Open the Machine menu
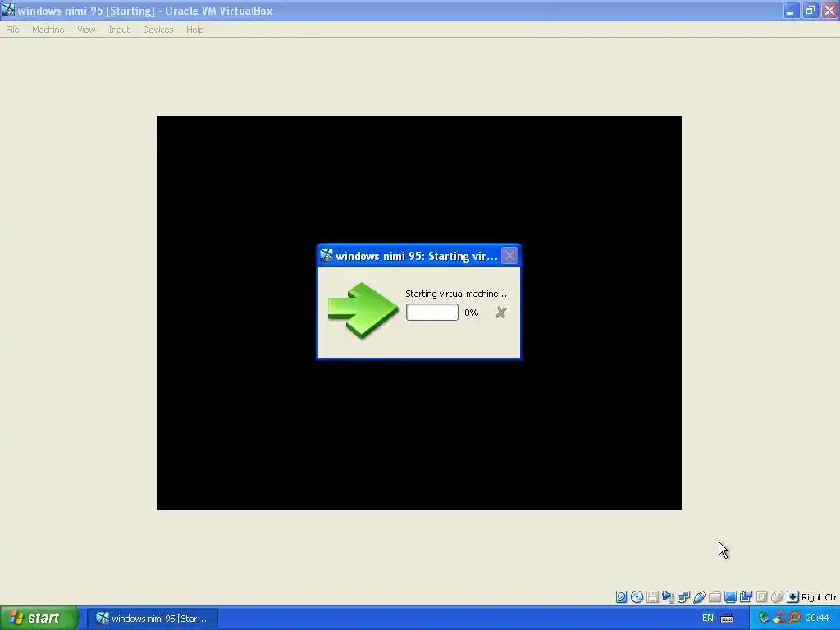Screen dimensions: 840x630 [x=48, y=30]
